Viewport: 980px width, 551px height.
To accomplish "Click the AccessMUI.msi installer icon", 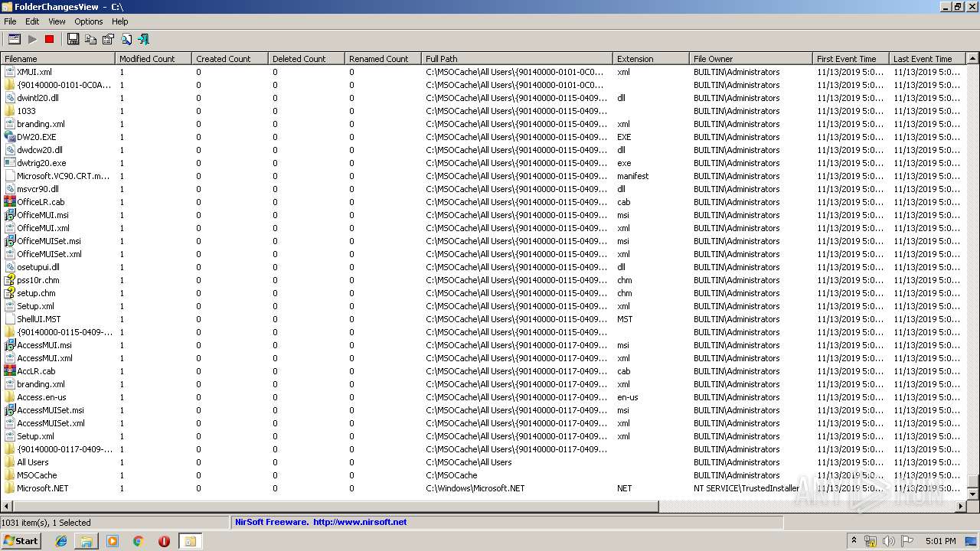I will [x=10, y=345].
